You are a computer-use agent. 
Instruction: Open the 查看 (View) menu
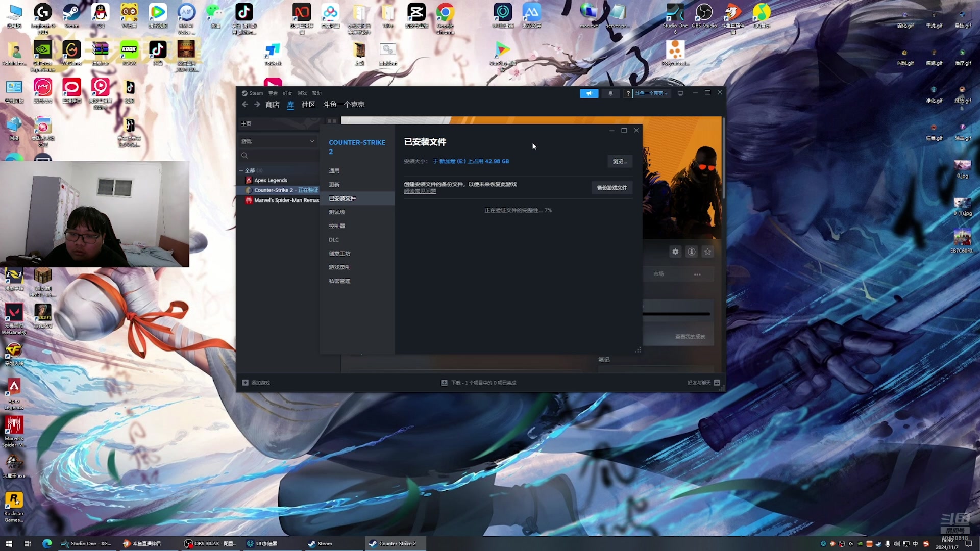273,93
